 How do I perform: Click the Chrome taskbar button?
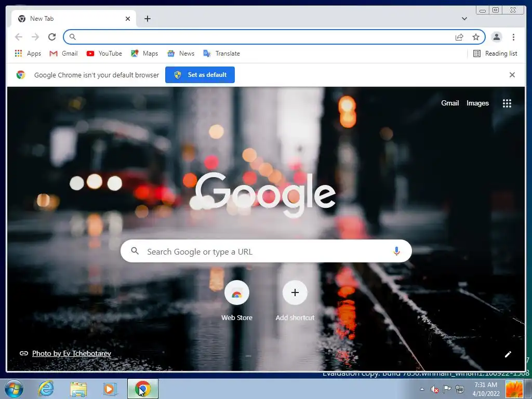(142, 389)
